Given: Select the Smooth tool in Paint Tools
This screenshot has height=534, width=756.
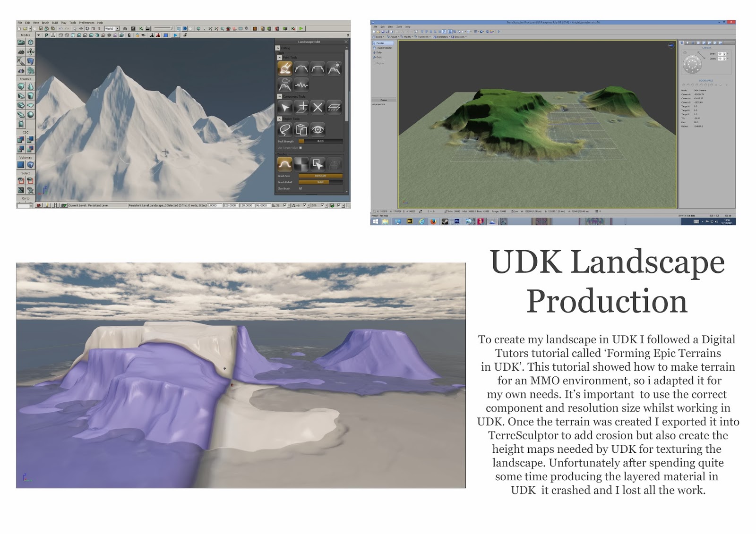Looking at the screenshot, I should (301, 68).
